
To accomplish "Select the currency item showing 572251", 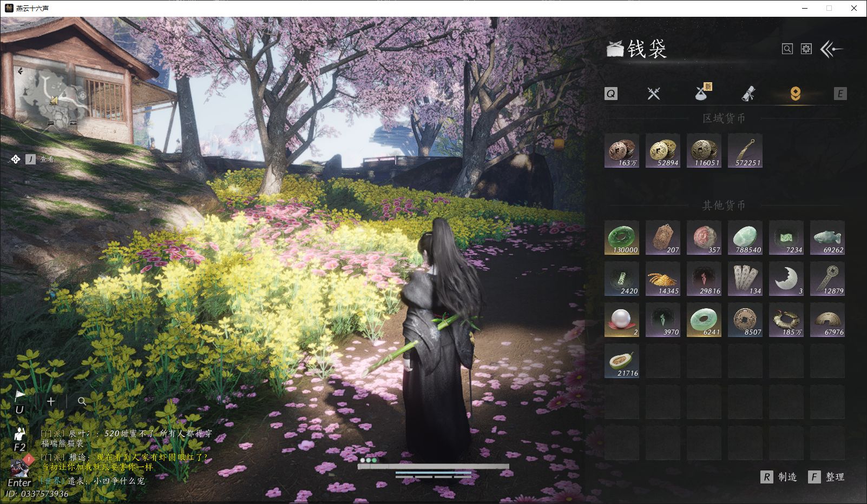I will point(745,150).
